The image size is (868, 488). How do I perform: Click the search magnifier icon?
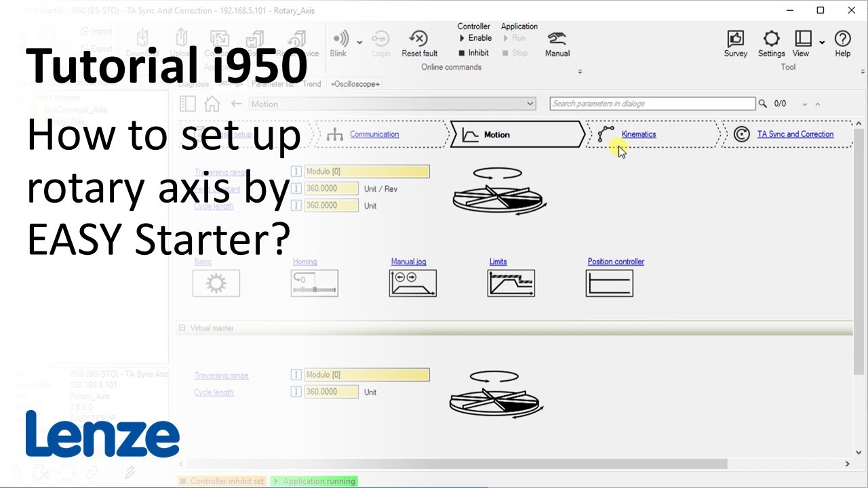coord(762,104)
